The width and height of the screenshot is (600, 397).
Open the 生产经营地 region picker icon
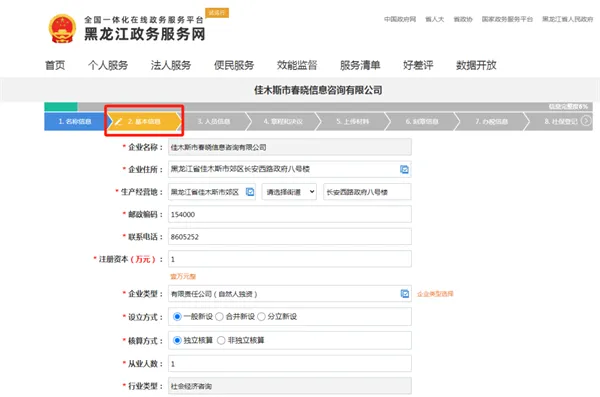249,192
